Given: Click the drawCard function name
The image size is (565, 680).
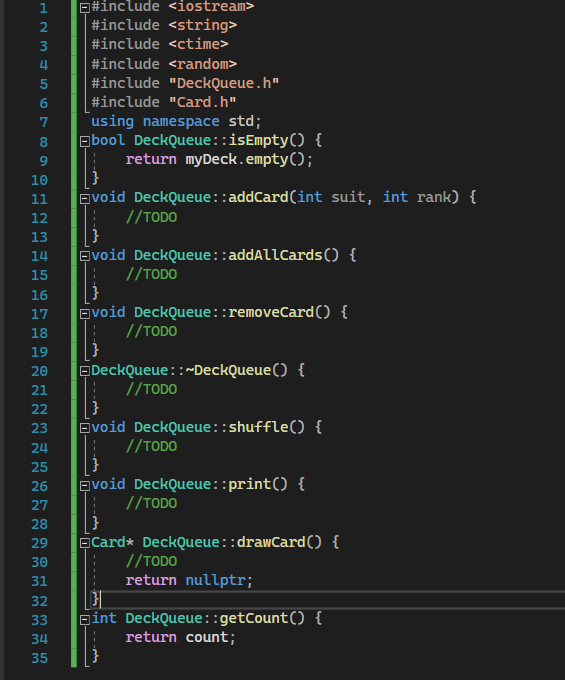Looking at the screenshot, I should pos(271,543).
